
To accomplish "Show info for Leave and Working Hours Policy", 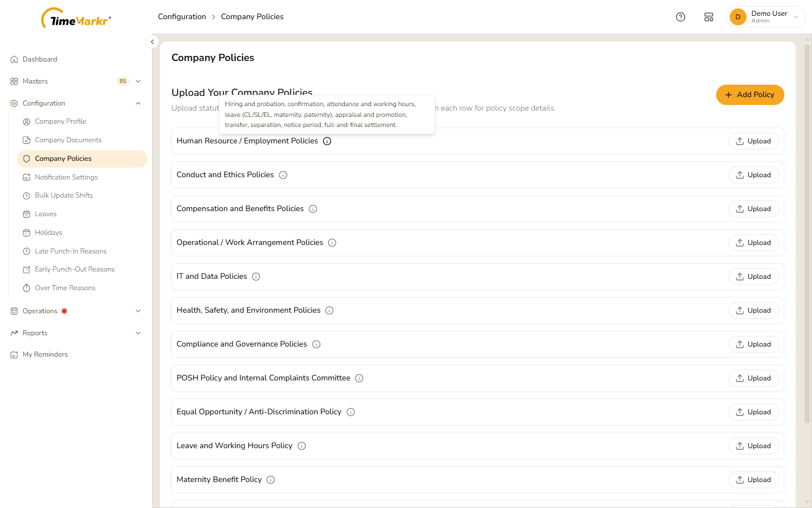I will point(302,446).
